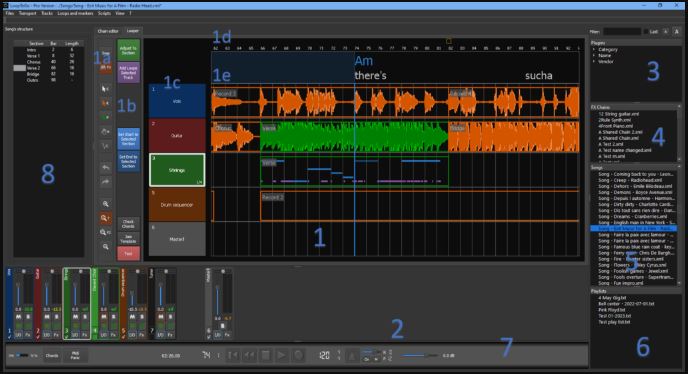Click the Chords button in the transport bar

(x=52, y=356)
